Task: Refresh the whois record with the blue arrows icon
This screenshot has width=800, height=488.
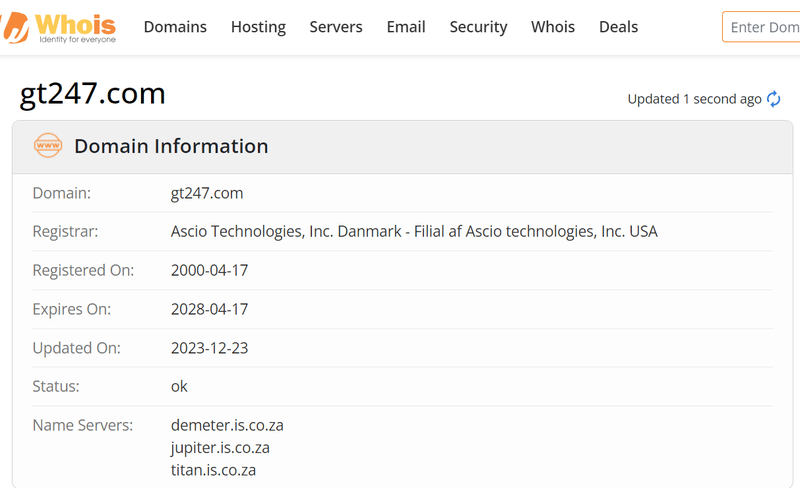Action: click(773, 99)
